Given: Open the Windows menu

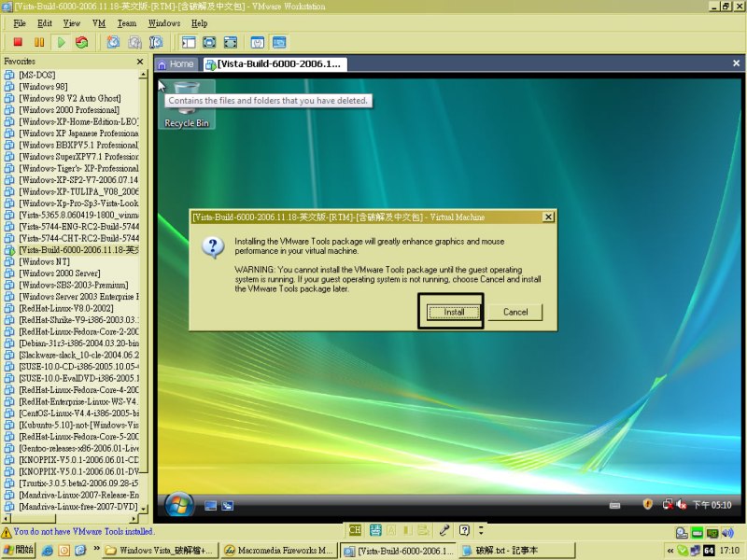Looking at the screenshot, I should click(164, 23).
